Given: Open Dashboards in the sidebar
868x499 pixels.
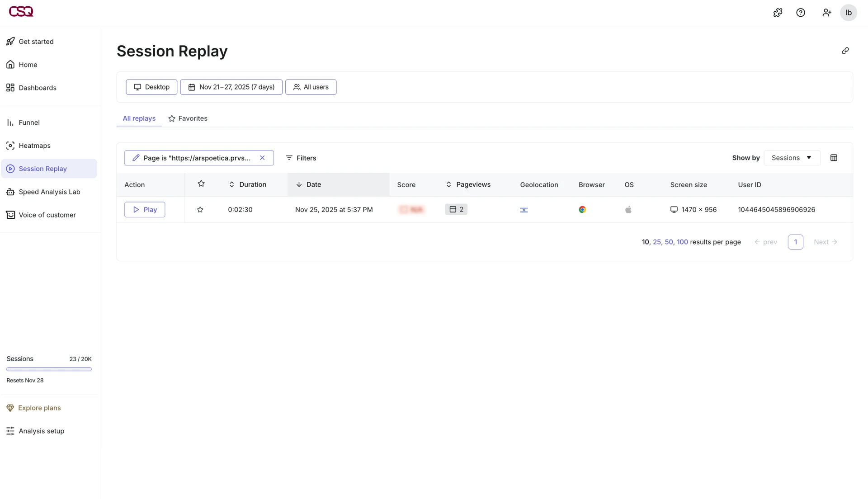Looking at the screenshot, I should (49, 88).
